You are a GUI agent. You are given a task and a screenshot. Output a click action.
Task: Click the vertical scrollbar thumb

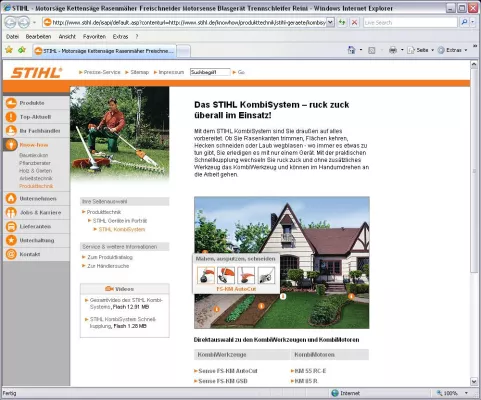point(474,171)
